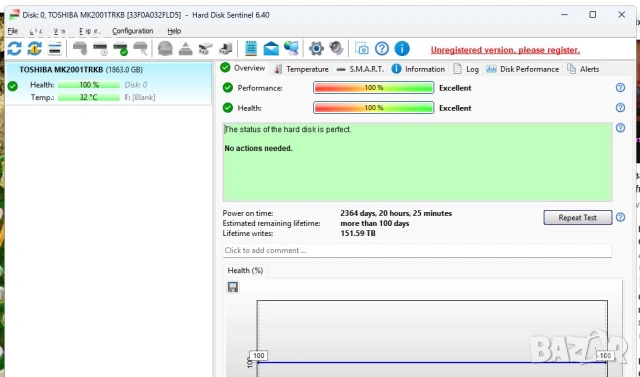Switch to the Disk Performance tab
The height and width of the screenshot is (377, 640).
[522, 69]
